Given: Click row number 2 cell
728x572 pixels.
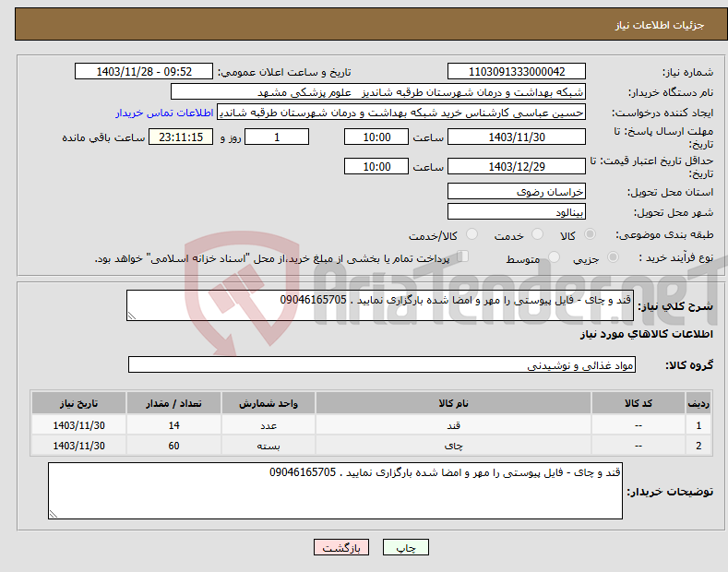Looking at the screenshot, I should pyautogui.click(x=698, y=446).
